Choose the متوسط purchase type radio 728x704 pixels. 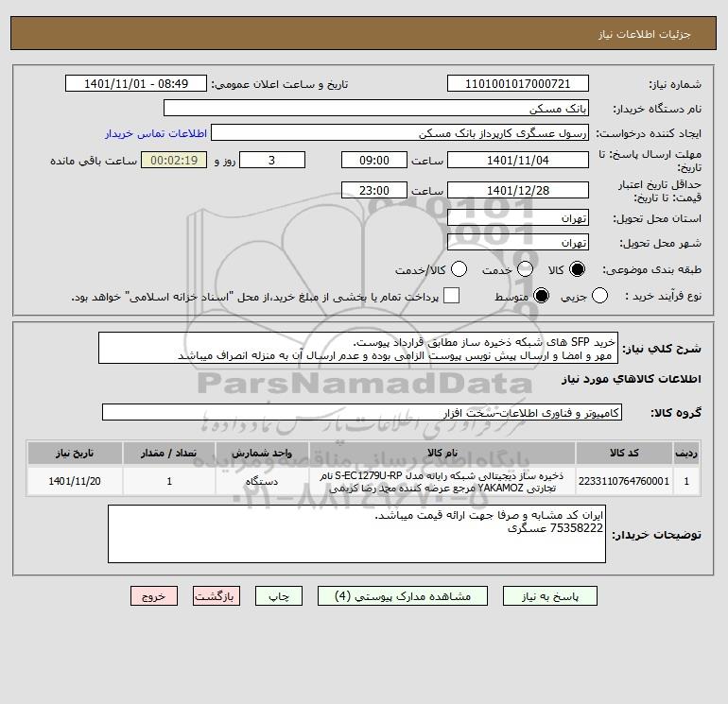pos(542,296)
